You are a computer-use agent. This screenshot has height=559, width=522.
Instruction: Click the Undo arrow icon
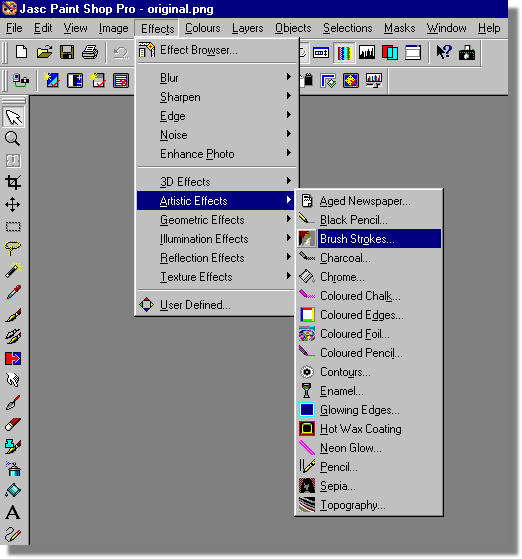tap(121, 53)
